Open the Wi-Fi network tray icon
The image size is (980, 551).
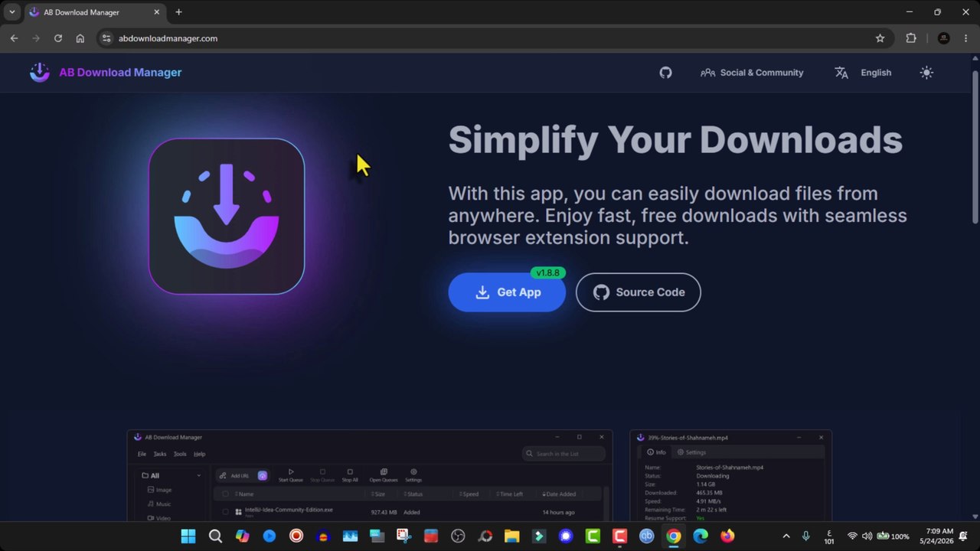click(852, 536)
